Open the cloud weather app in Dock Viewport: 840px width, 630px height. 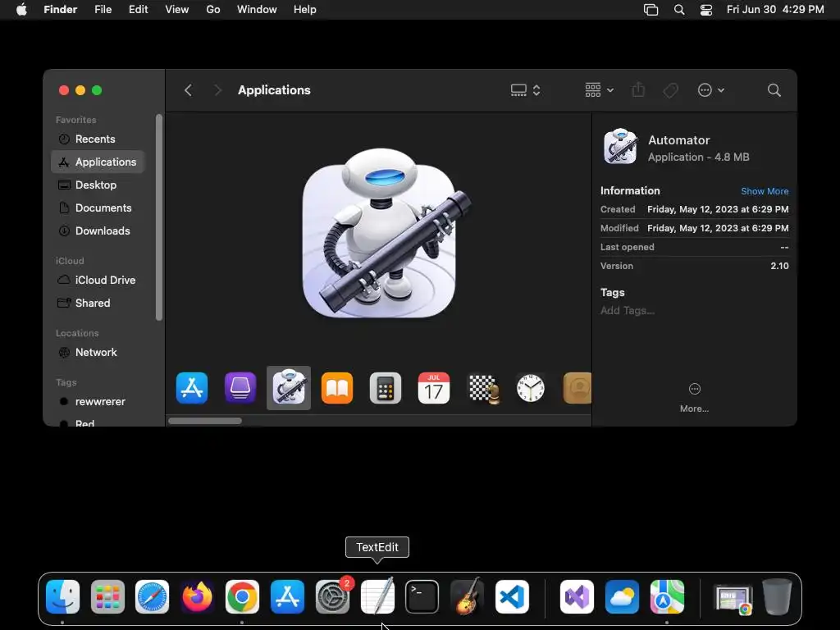coord(622,597)
